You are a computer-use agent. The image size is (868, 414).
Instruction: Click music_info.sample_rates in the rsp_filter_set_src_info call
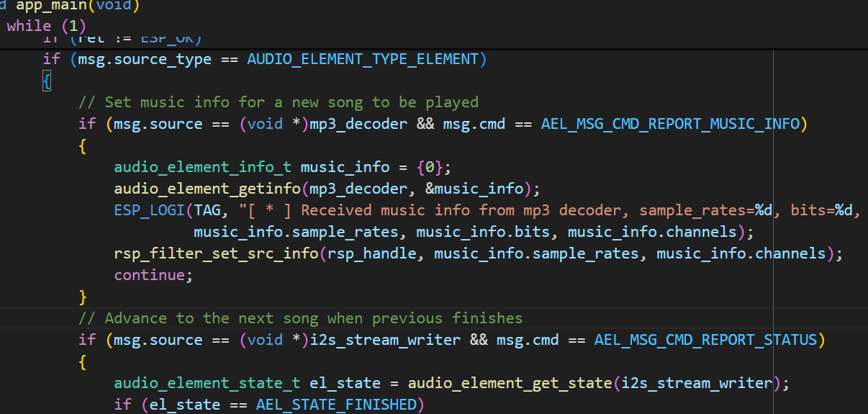[537, 253]
